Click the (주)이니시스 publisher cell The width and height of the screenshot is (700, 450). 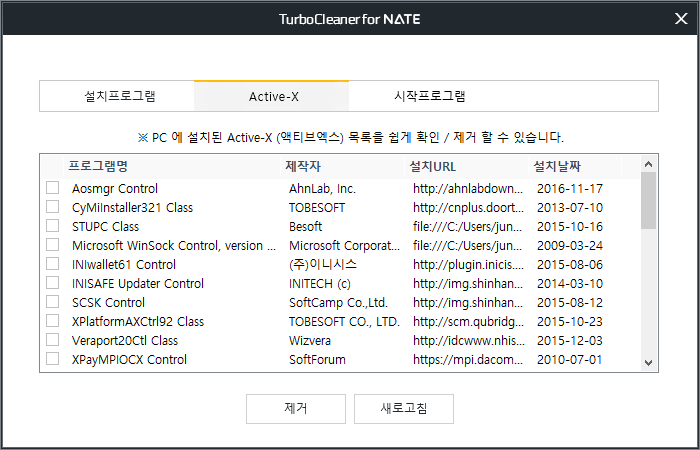click(x=323, y=265)
